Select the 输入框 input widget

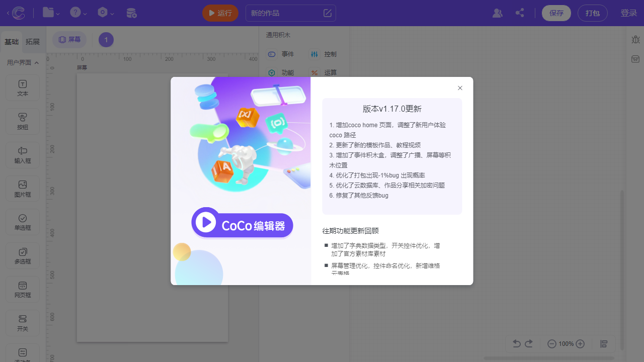[23, 155]
